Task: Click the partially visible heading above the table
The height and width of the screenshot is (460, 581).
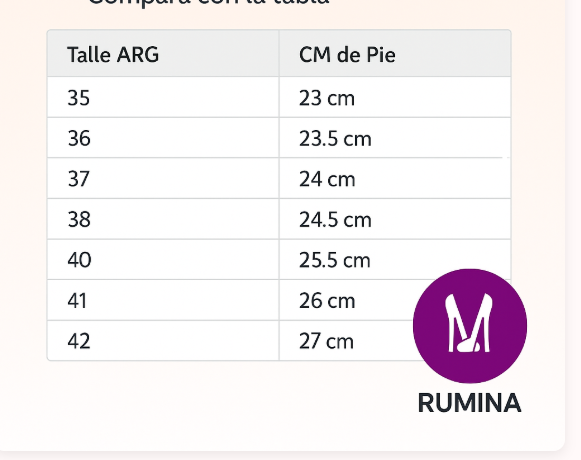Action: click(x=209, y=2)
